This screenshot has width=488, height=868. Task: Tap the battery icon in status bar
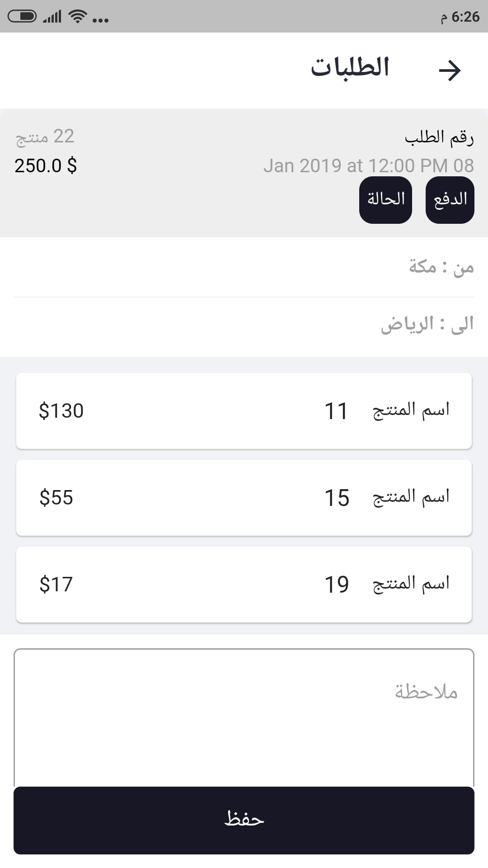(x=22, y=17)
